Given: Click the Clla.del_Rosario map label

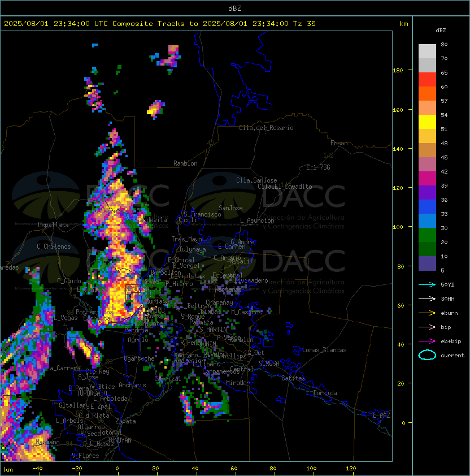Looking at the screenshot, I should tap(266, 128).
